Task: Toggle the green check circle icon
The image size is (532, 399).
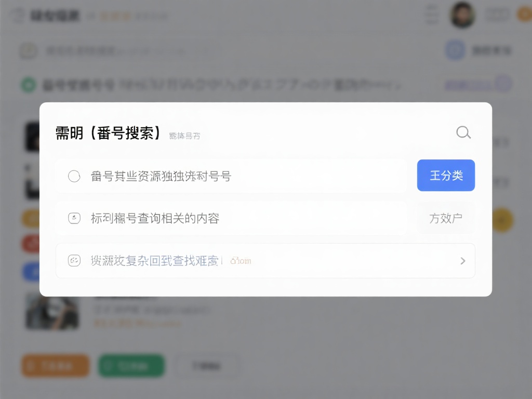Action: click(x=28, y=84)
